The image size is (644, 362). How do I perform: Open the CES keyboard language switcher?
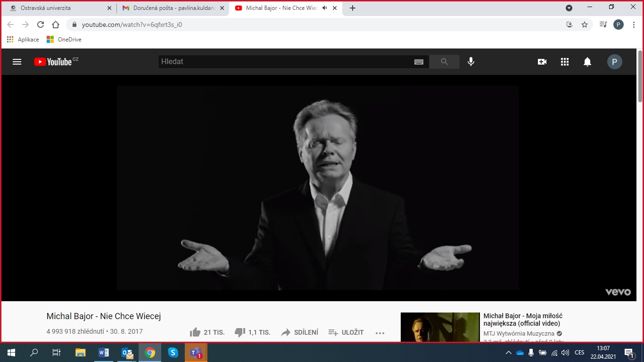tap(579, 353)
